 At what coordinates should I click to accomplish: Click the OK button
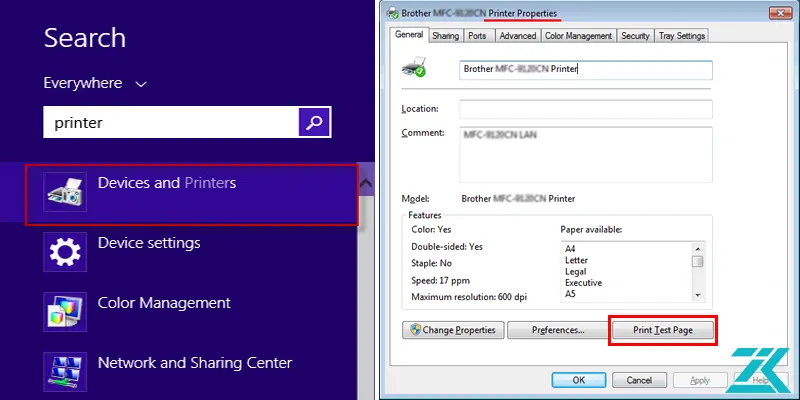[579, 380]
